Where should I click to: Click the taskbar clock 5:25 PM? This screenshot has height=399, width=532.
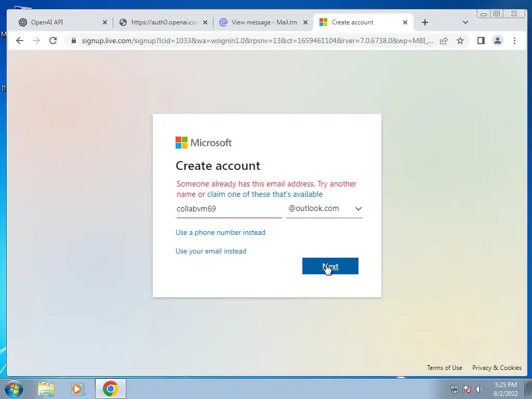pos(506,389)
